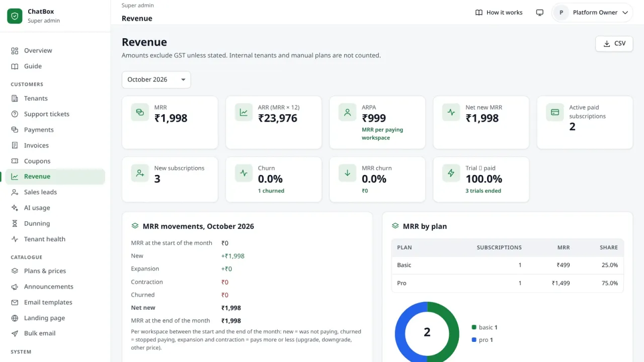Image resolution: width=644 pixels, height=362 pixels.
Task: Select Revenue in the sidebar
Action: tap(55, 176)
